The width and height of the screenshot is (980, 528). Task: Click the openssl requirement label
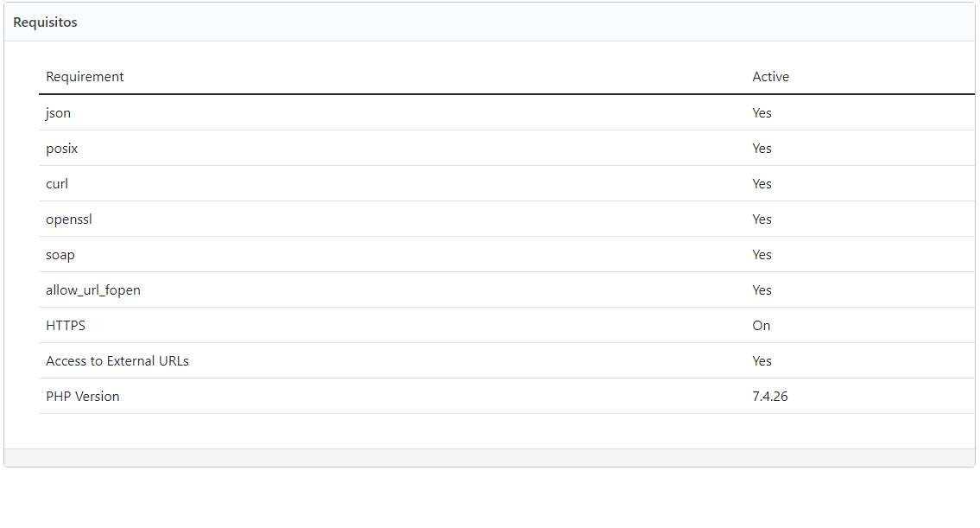pos(69,219)
